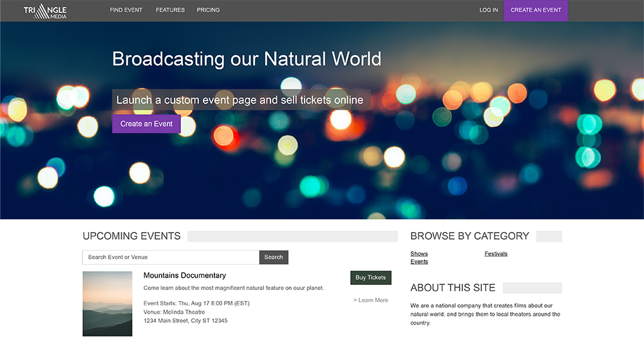
Task: Click the 'Come learn about' event description
Action: coord(233,288)
